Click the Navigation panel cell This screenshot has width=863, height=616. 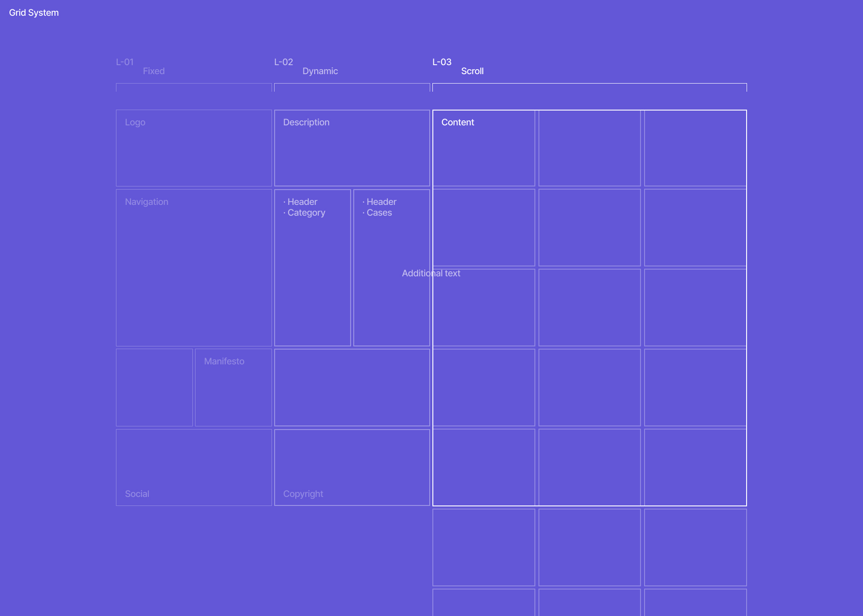click(x=194, y=267)
